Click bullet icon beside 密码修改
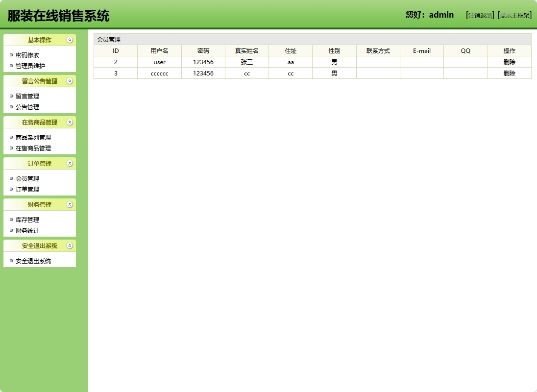This screenshot has height=392, width=537. point(11,55)
